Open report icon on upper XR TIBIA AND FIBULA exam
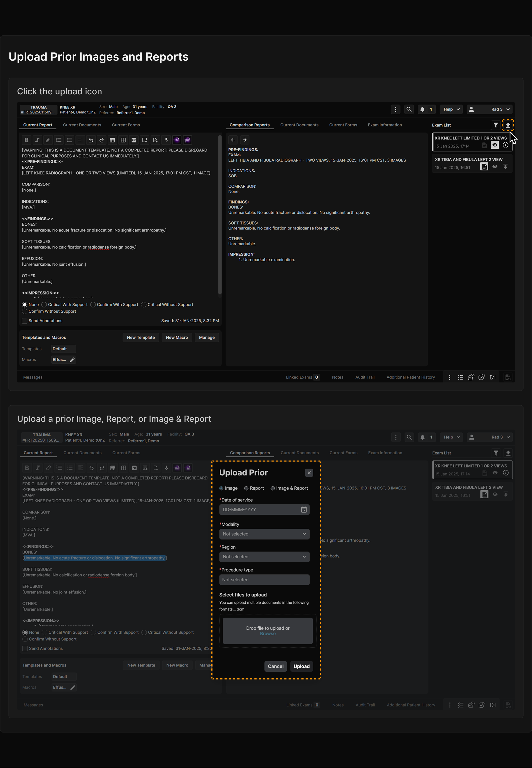This screenshot has width=532, height=768. point(484,167)
